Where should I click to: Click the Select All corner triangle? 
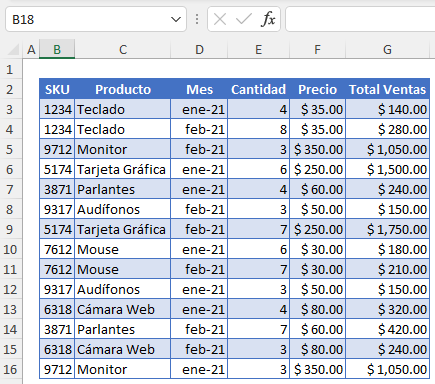coord(14,50)
